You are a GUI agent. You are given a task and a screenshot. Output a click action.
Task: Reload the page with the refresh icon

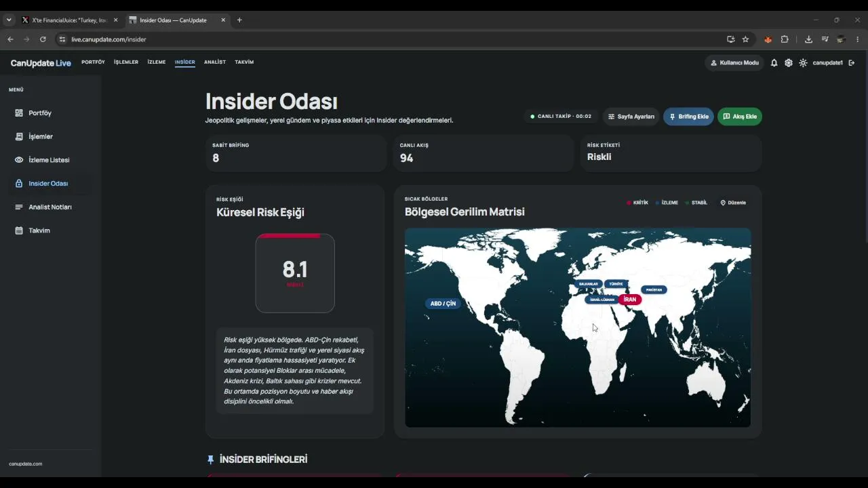(43, 39)
